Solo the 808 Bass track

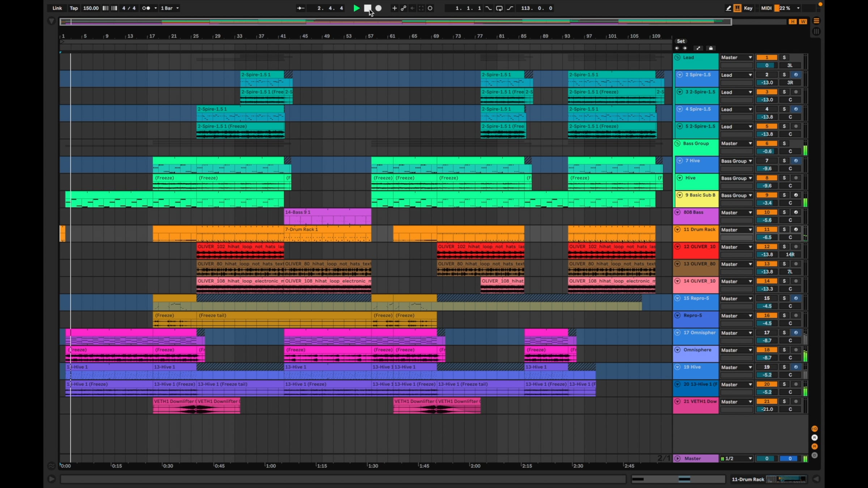point(784,212)
